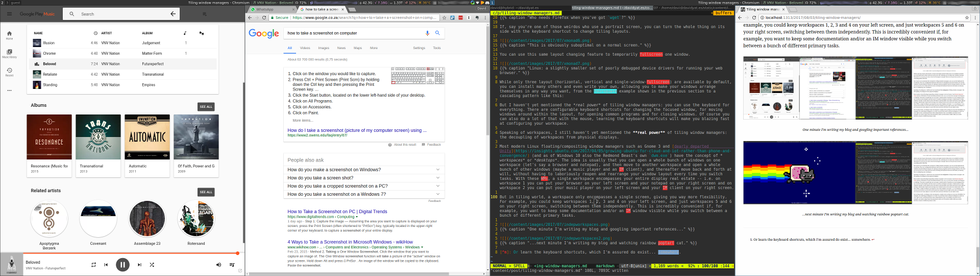The height and width of the screenshot is (276, 980).
Task: Toggle shuffle in the Play Music player bar
Action: [152, 265]
